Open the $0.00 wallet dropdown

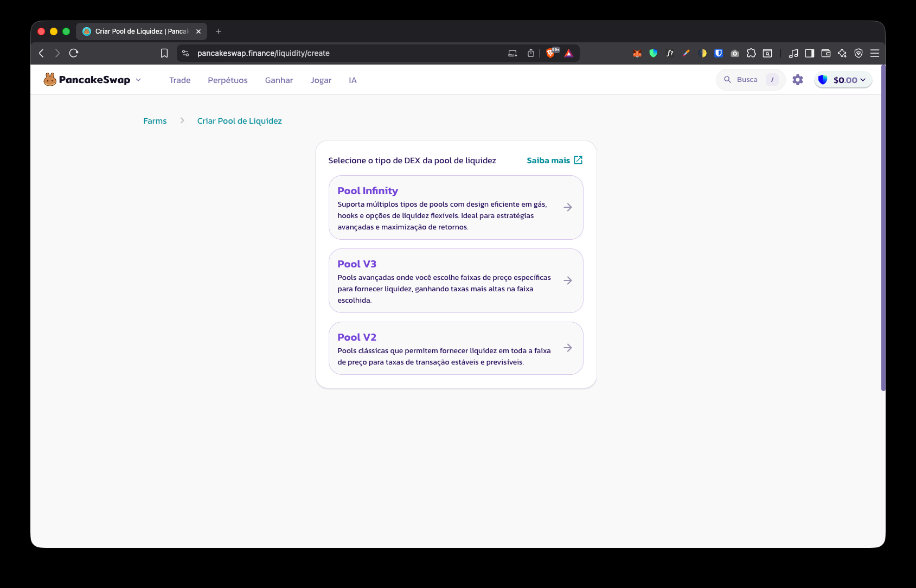843,80
